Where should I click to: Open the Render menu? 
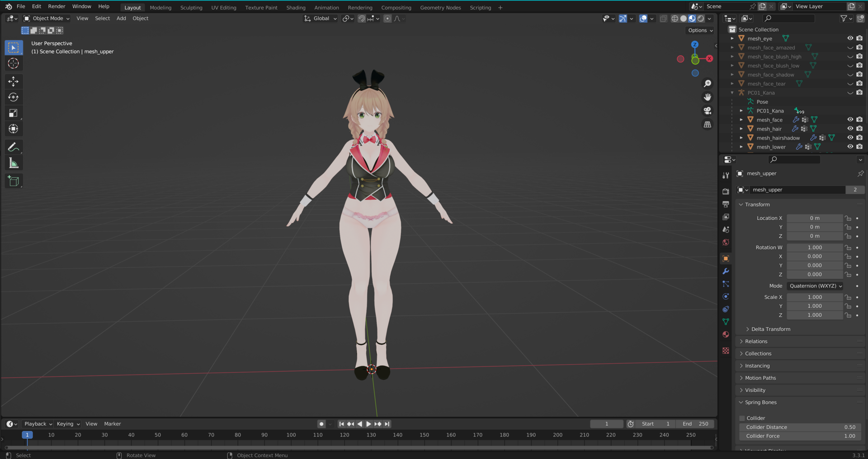point(57,6)
